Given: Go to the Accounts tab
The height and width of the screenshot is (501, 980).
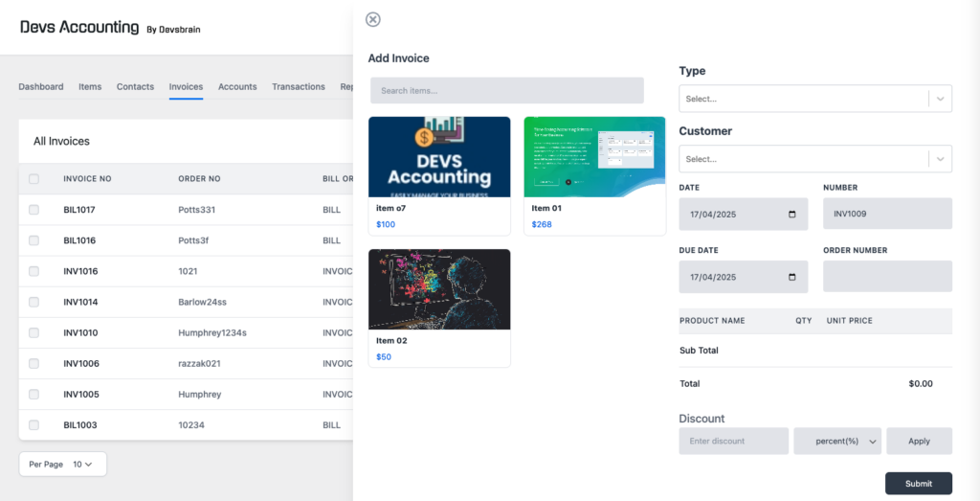Looking at the screenshot, I should click(x=237, y=87).
